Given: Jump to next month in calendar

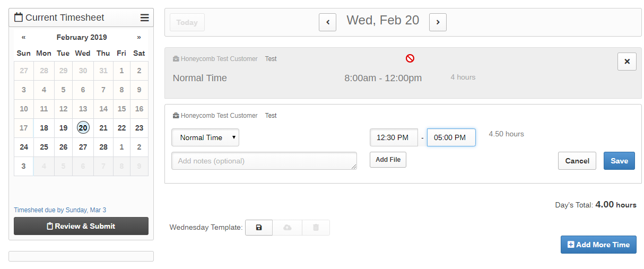Looking at the screenshot, I should click(139, 37).
